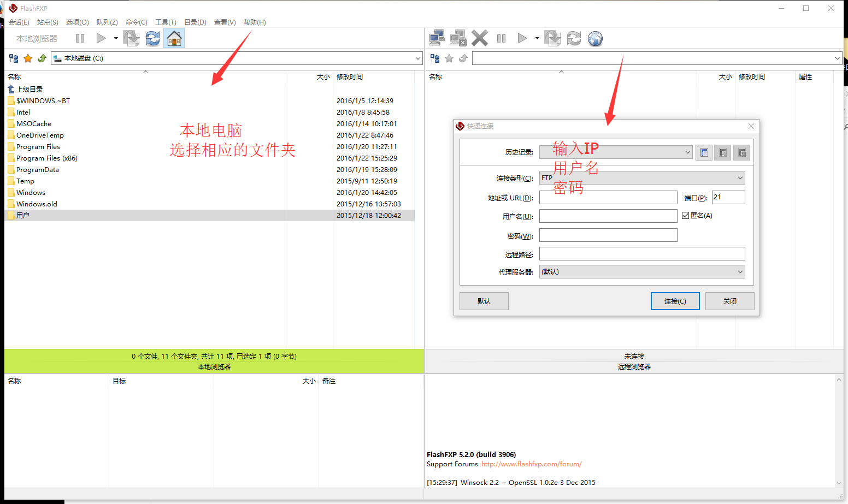This screenshot has height=504, width=848.
Task: Open the 查看(V) menu
Action: pyautogui.click(x=225, y=22)
